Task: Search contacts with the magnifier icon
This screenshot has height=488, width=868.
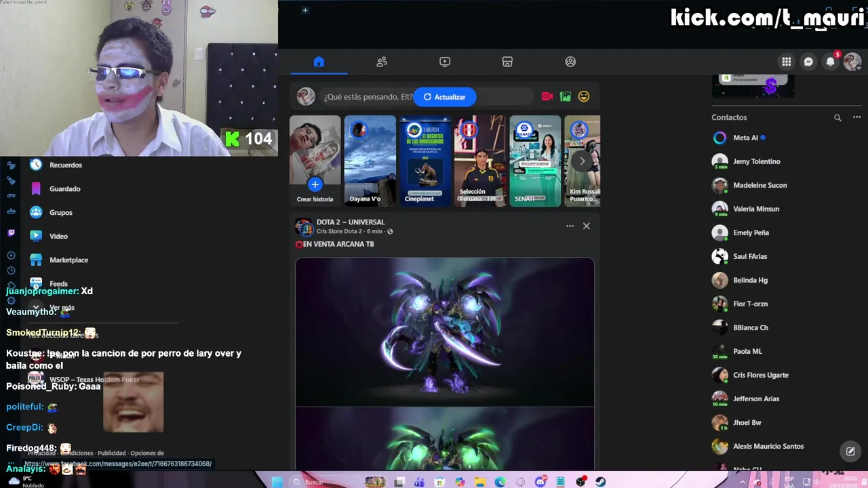Action: tap(837, 117)
